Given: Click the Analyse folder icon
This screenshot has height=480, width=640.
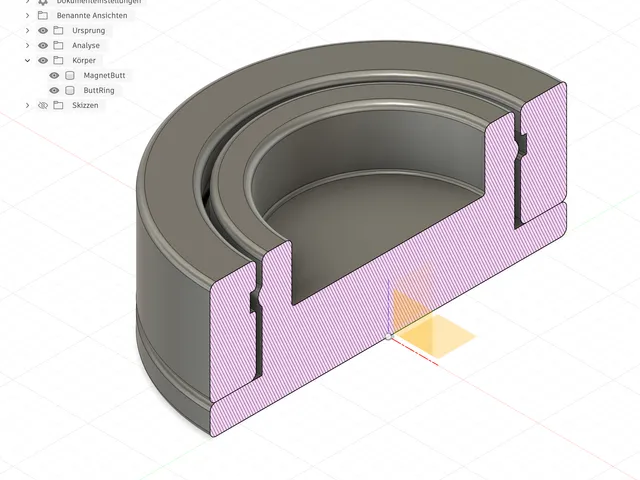Looking at the screenshot, I should tap(58, 45).
